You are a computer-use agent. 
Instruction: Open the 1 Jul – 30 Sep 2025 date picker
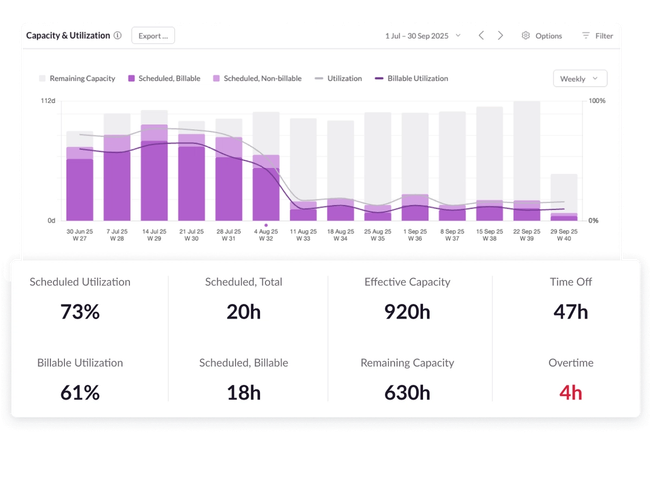point(423,35)
